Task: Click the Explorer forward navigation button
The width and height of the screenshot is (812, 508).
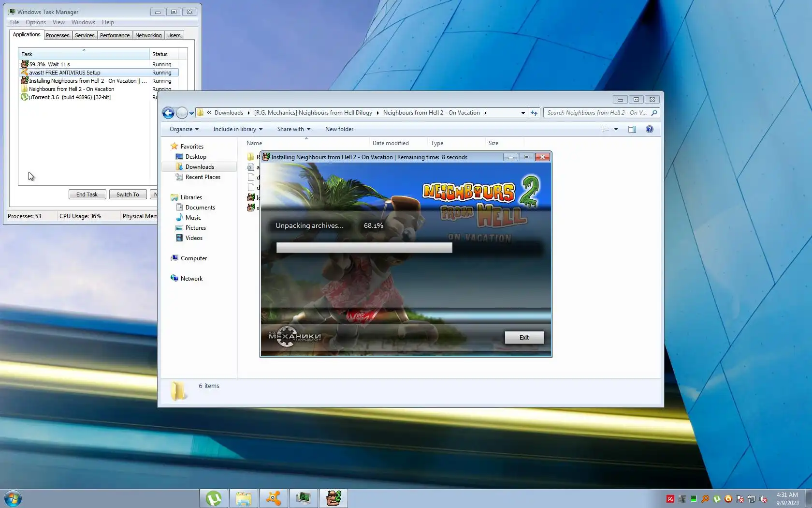Action: coord(182,113)
